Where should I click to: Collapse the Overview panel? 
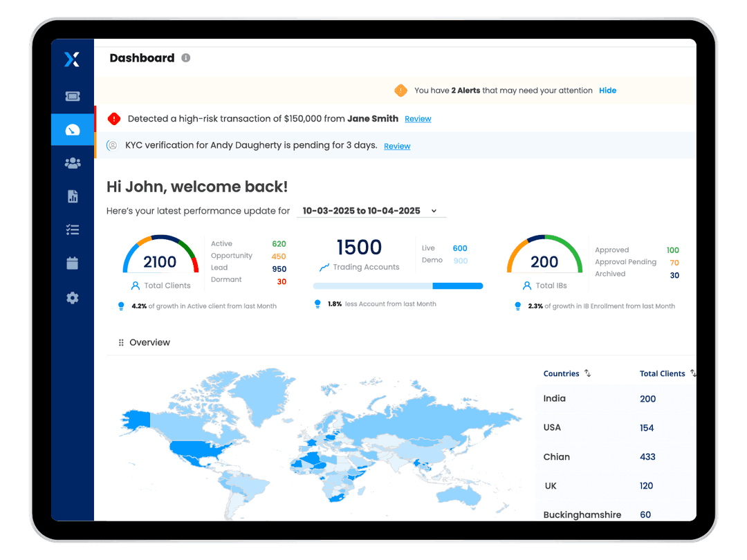tap(149, 342)
